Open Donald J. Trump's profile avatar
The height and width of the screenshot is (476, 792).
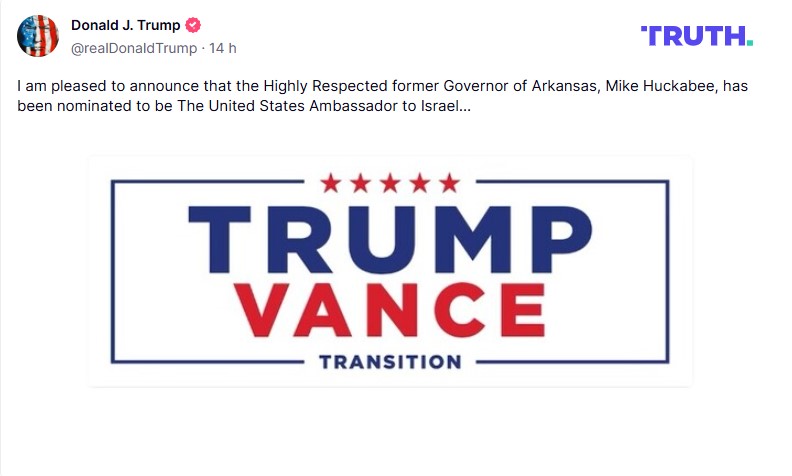pyautogui.click(x=37, y=36)
